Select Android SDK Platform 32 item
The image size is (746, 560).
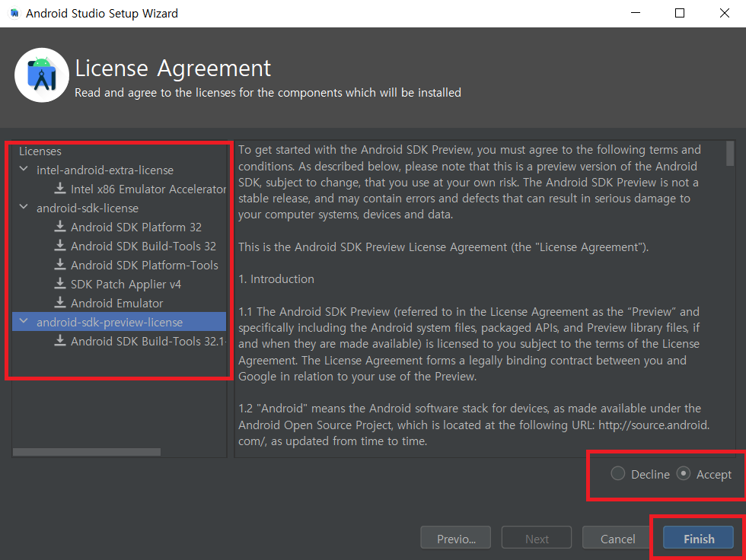136,228
